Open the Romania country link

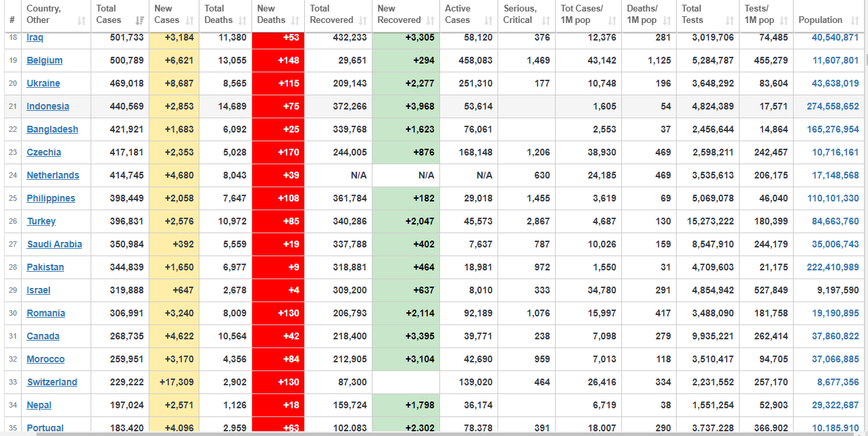coord(46,313)
